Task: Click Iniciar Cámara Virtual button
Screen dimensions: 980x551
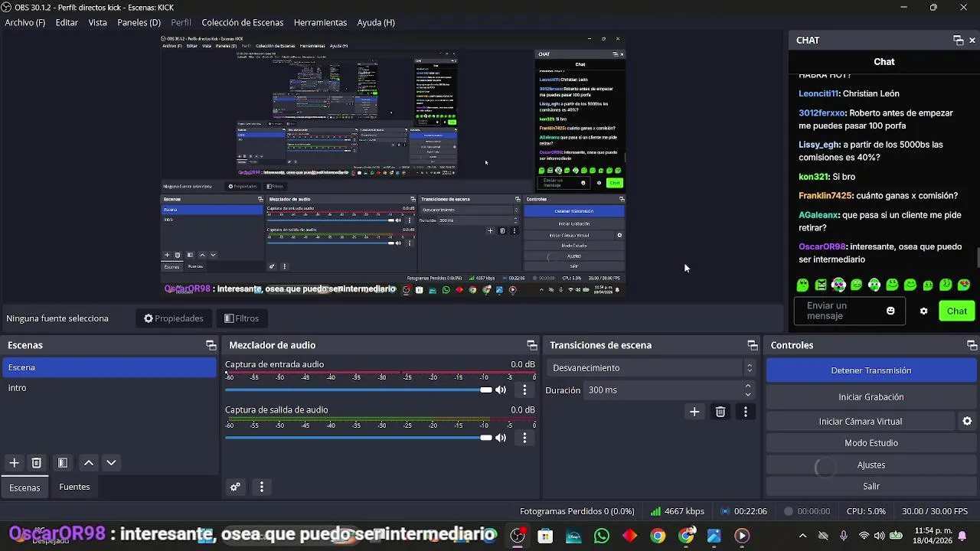Action: [x=861, y=422]
